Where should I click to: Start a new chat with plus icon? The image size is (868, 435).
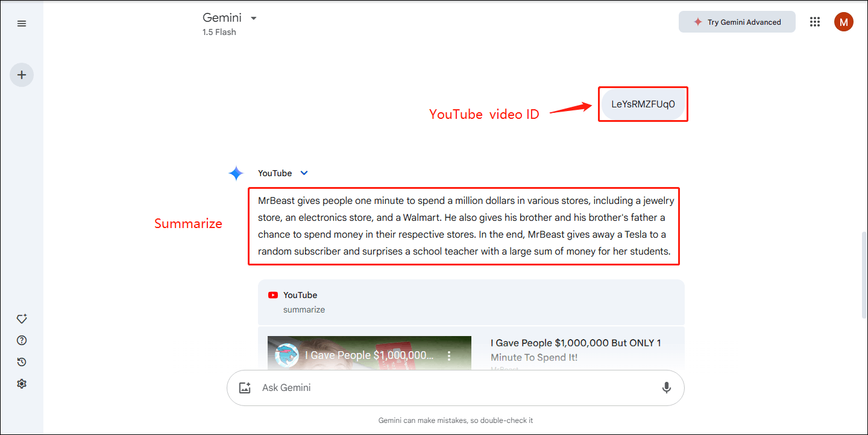(22, 75)
